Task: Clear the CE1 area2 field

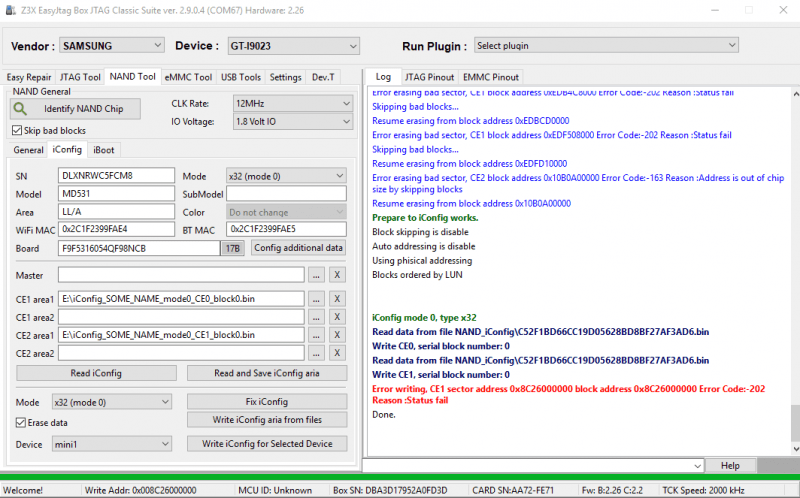Action: click(x=337, y=317)
